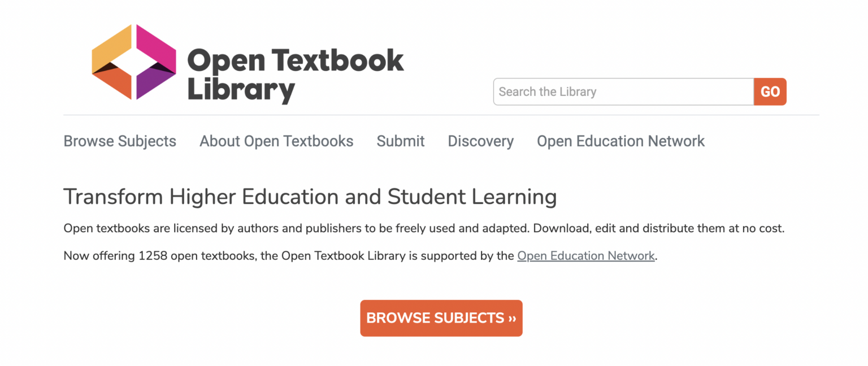868x366 pixels.
Task: Click the hexagon Open Textbook Library logo
Action: pos(134,62)
